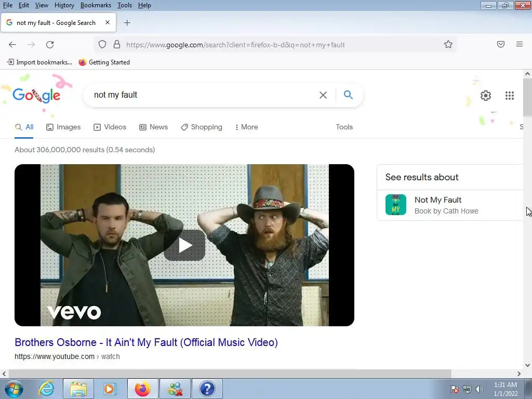Submit search with magnifier icon
This screenshot has width=532, height=399.
348,95
